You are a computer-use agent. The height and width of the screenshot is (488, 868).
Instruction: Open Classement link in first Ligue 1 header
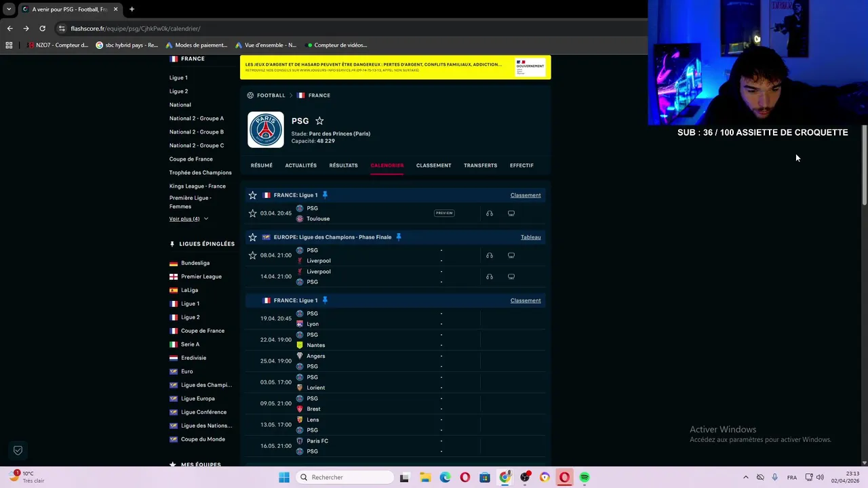(526, 195)
